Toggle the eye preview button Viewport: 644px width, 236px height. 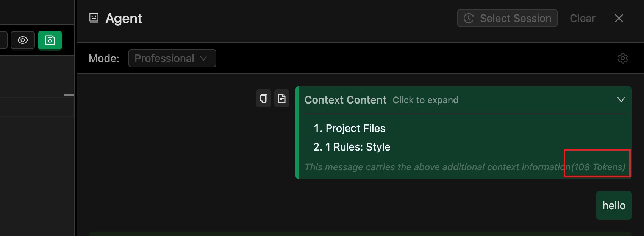pyautogui.click(x=23, y=40)
